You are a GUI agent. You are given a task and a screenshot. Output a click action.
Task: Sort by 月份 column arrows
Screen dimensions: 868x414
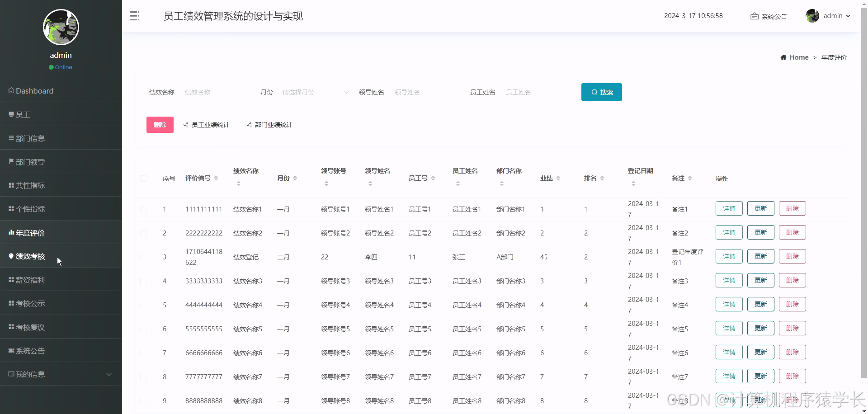[x=295, y=178]
